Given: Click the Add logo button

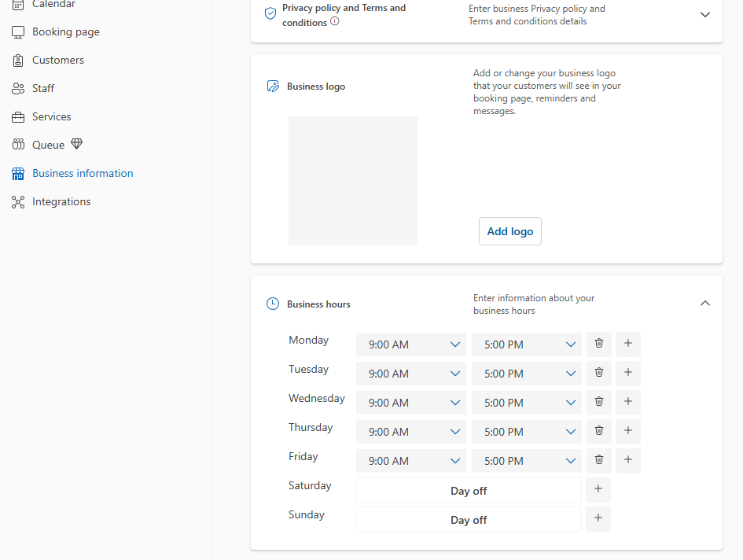Looking at the screenshot, I should 509,231.
